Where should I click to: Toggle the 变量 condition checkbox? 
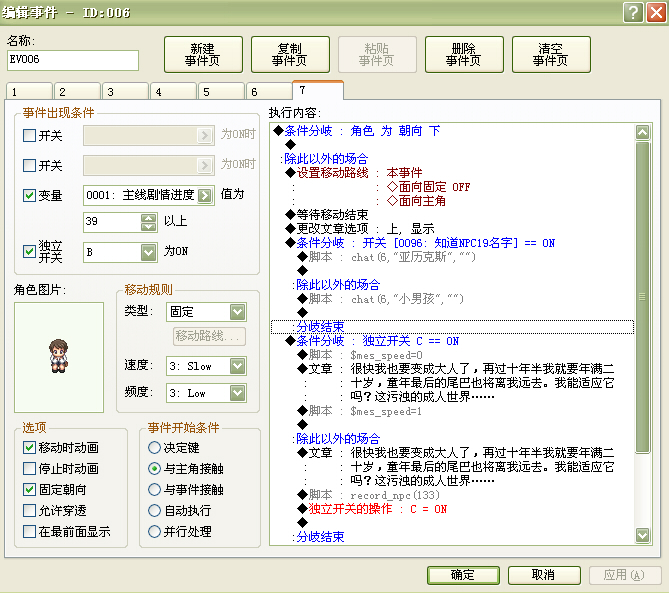pos(29,195)
